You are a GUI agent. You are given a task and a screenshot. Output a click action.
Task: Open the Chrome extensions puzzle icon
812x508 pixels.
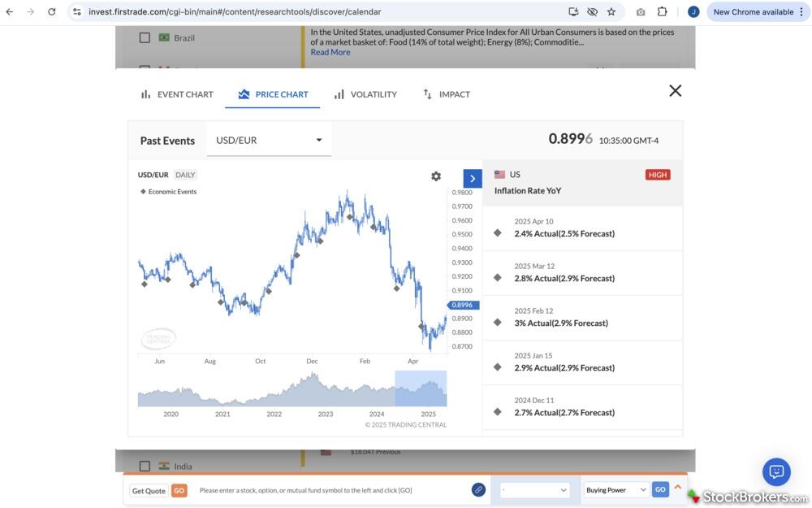(x=663, y=12)
